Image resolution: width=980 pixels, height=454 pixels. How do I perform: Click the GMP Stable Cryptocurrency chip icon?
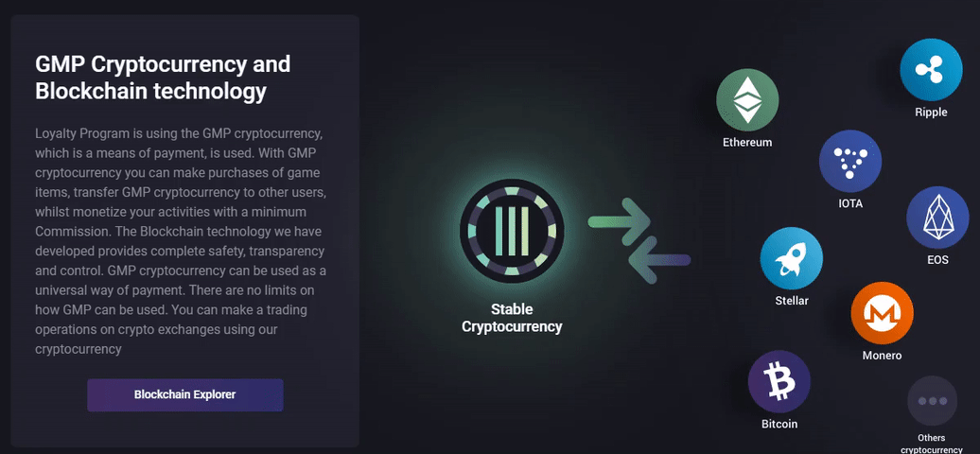pos(512,231)
